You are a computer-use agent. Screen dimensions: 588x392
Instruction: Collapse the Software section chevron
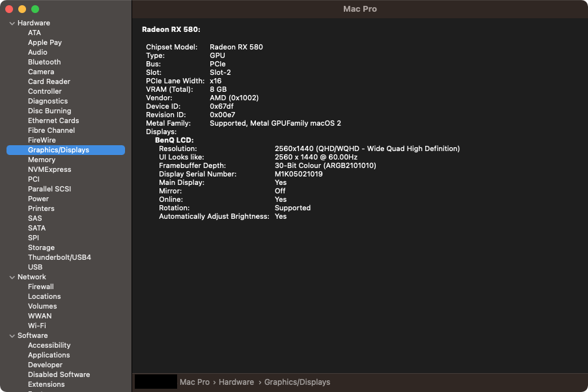coord(12,336)
